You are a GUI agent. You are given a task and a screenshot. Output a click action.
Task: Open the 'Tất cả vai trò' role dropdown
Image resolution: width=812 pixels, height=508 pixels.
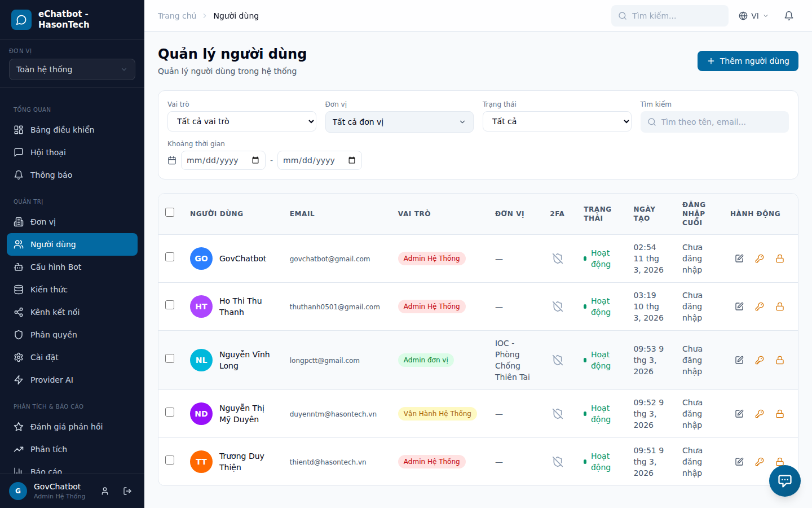pyautogui.click(x=241, y=121)
